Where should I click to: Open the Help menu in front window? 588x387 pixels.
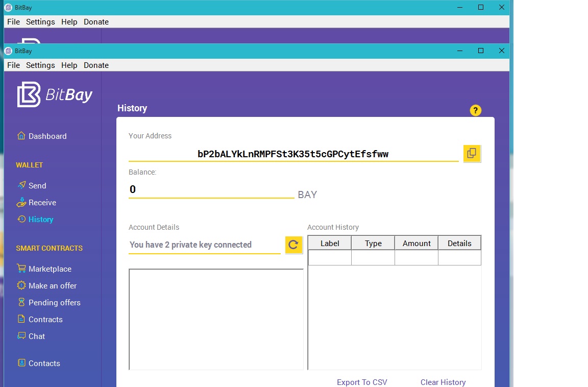click(x=69, y=65)
